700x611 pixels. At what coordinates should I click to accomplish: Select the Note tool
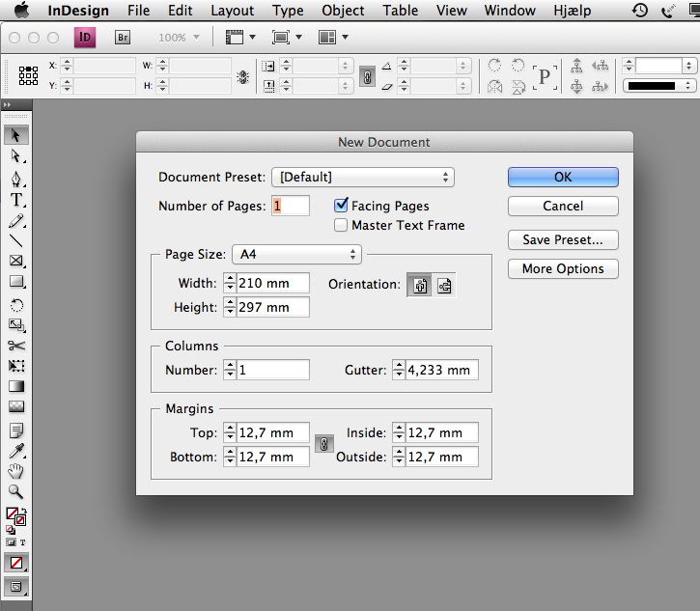[16, 430]
